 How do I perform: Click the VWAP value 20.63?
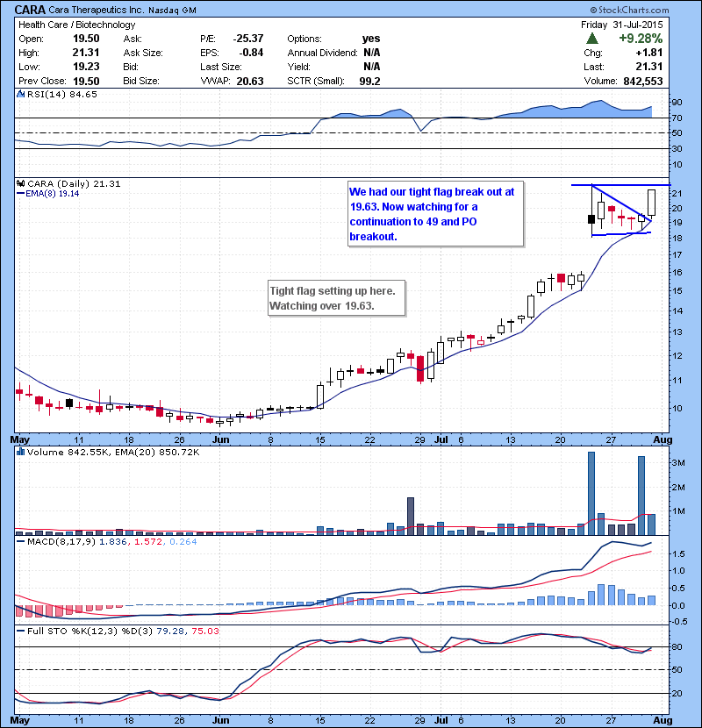tap(250, 82)
